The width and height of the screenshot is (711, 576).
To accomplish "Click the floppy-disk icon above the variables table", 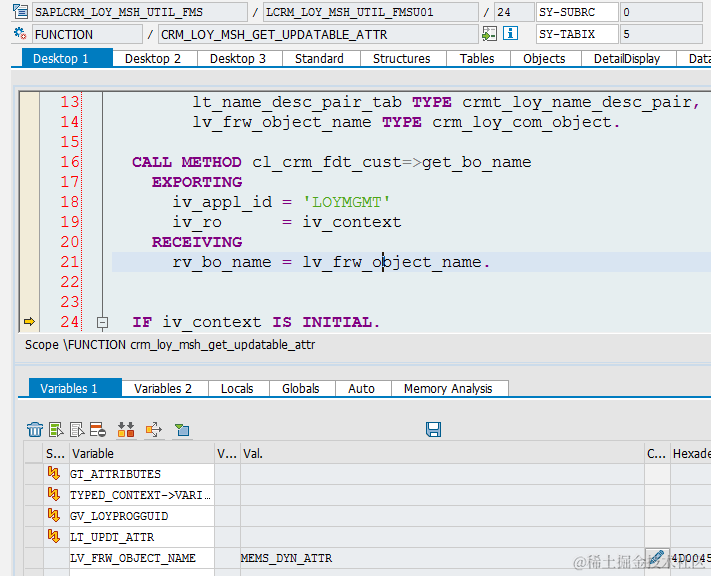I will click(433, 429).
